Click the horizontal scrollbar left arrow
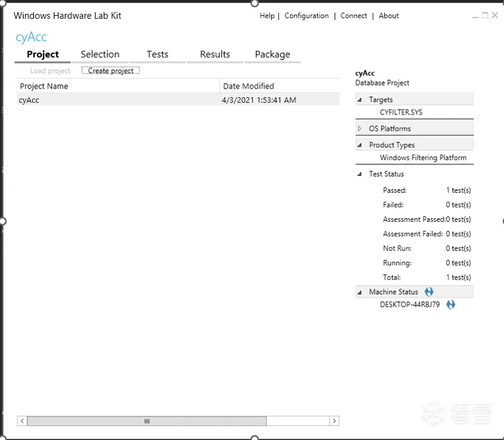 (x=22, y=421)
